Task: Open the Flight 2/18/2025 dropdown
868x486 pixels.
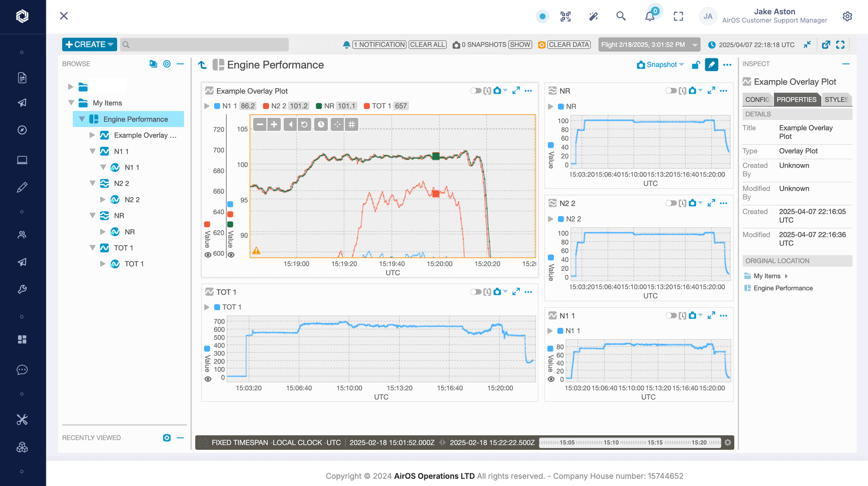Action: 649,45
